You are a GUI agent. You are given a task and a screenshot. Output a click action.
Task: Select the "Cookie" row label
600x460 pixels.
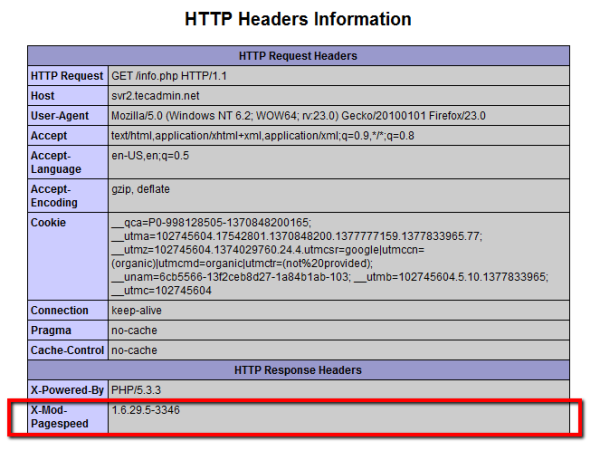(x=49, y=222)
